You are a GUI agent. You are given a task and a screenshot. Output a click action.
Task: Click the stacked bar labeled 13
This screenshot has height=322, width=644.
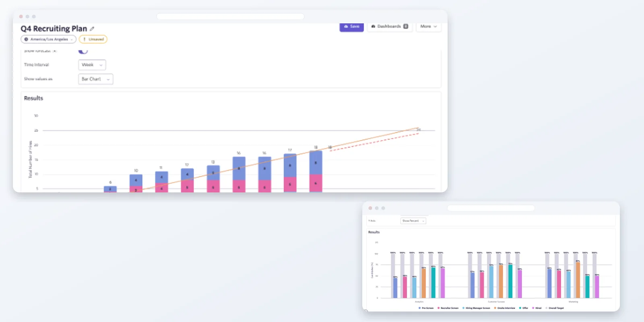[213, 179]
